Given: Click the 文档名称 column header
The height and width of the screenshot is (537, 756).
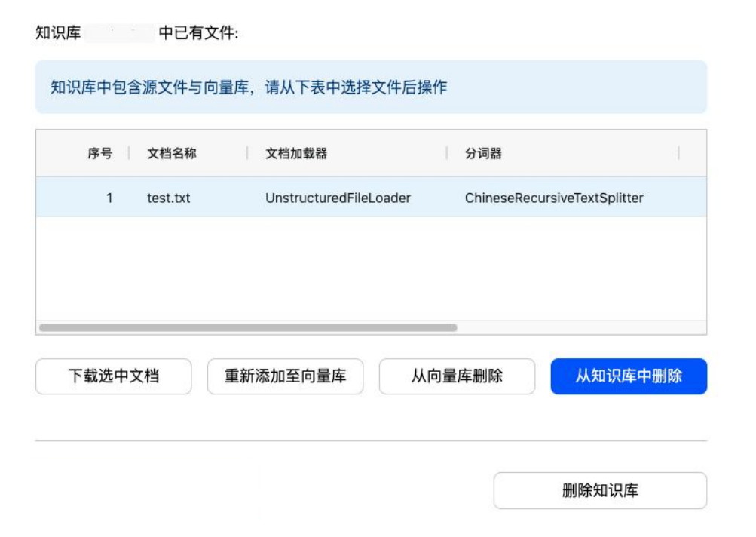Looking at the screenshot, I should (x=171, y=154).
